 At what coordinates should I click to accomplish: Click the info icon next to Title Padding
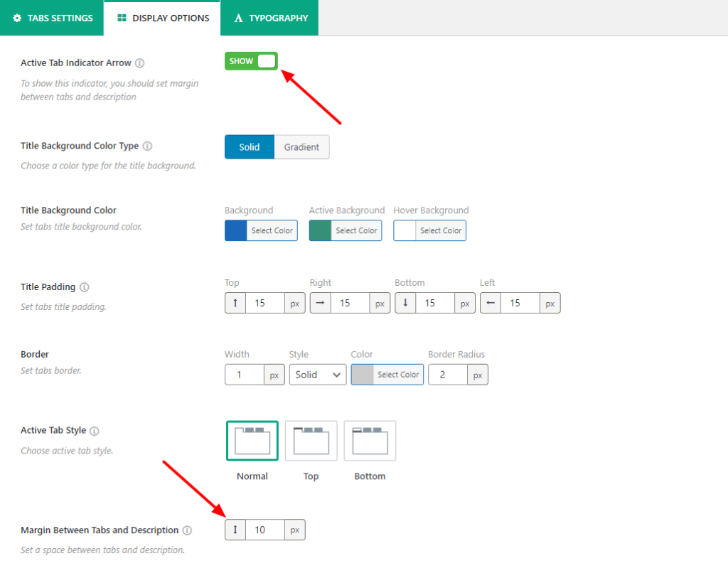click(x=84, y=287)
